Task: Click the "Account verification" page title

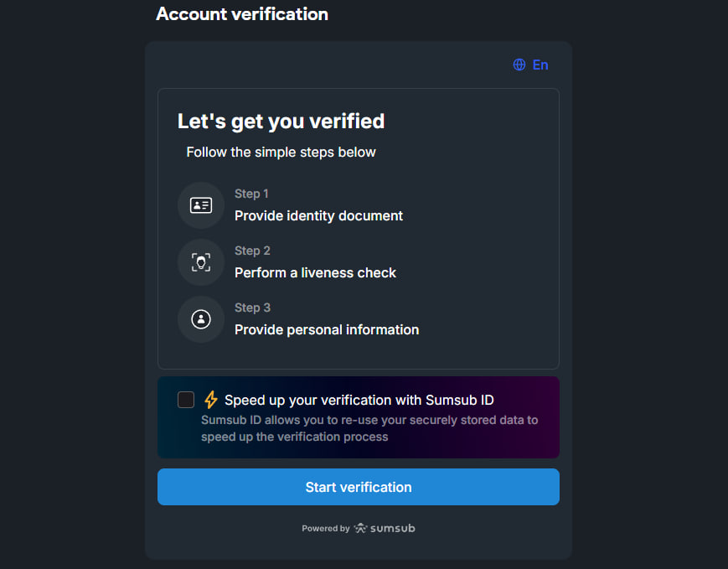Action: click(242, 14)
